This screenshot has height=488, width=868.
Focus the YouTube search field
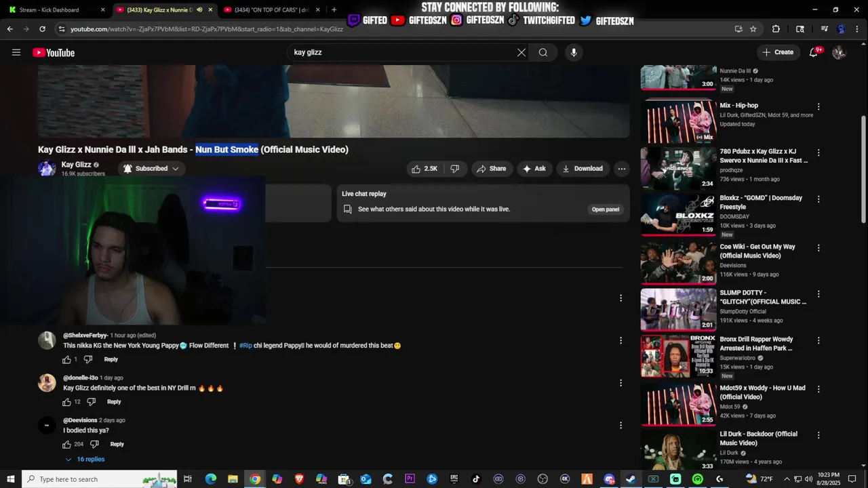point(407,52)
